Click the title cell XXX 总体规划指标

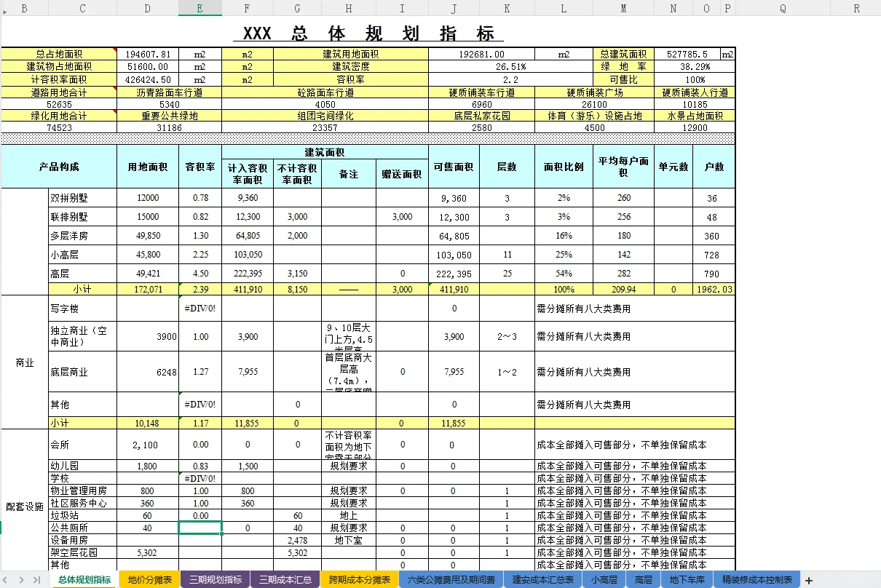pos(364,33)
